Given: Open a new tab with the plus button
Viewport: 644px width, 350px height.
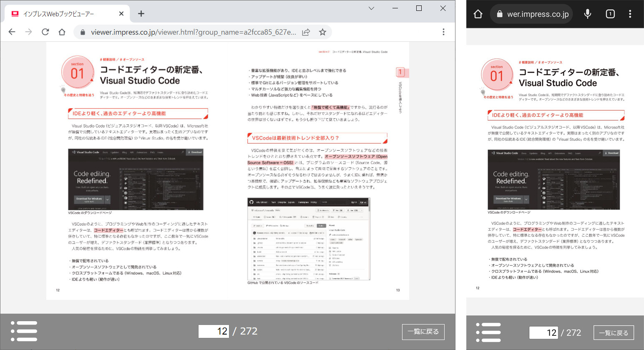Looking at the screenshot, I should point(141,13).
